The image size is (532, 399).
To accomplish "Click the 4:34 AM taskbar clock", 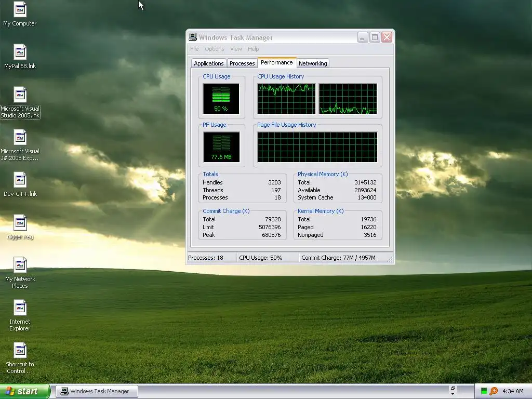I will tap(513, 391).
